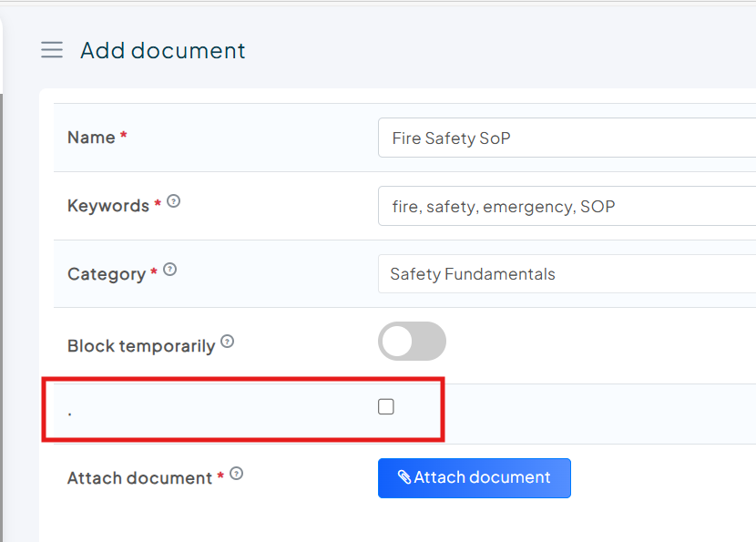Click into the Keywords text field
The width and height of the screenshot is (756, 542).
(565, 207)
